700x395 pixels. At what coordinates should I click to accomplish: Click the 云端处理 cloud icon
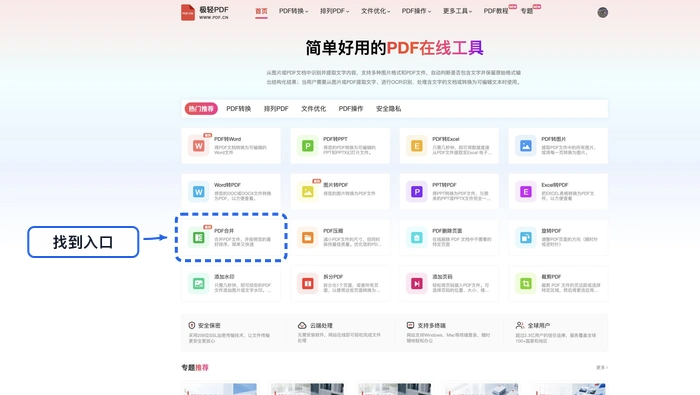(302, 325)
